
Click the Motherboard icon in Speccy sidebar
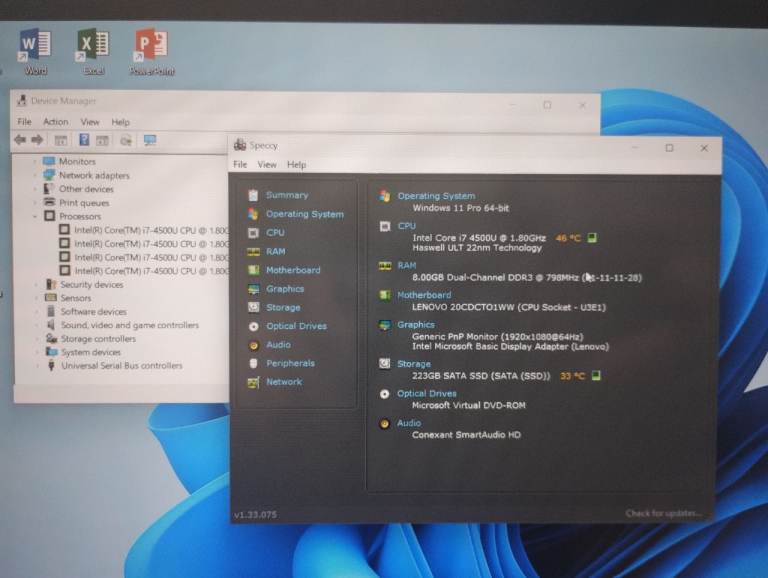(x=253, y=270)
